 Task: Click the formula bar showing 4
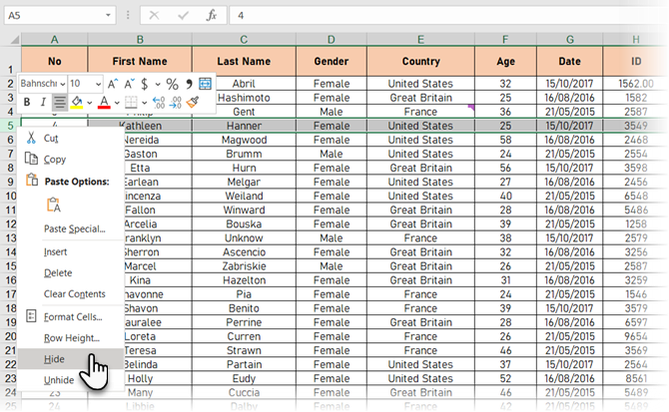[448, 15]
